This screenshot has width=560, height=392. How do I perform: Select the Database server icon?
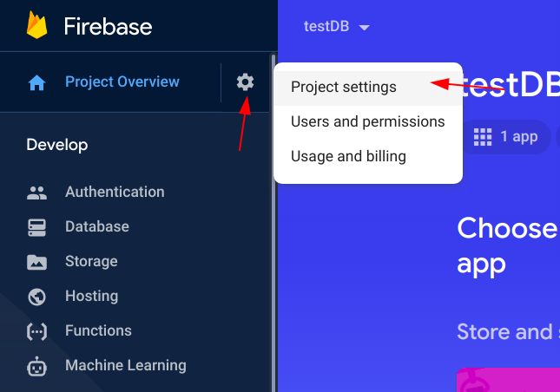[x=36, y=227]
